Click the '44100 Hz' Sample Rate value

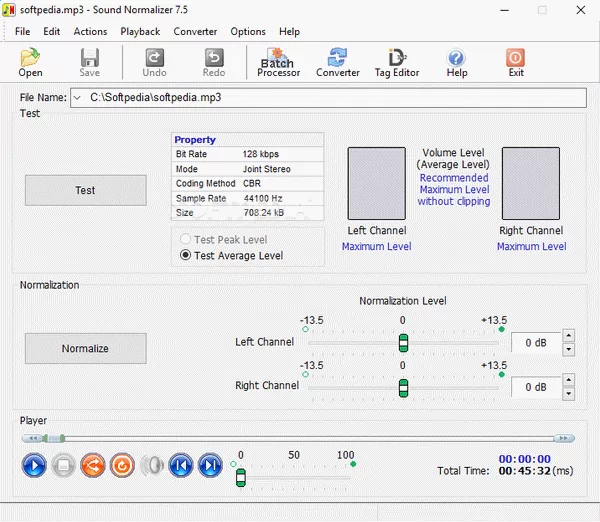[x=263, y=198]
